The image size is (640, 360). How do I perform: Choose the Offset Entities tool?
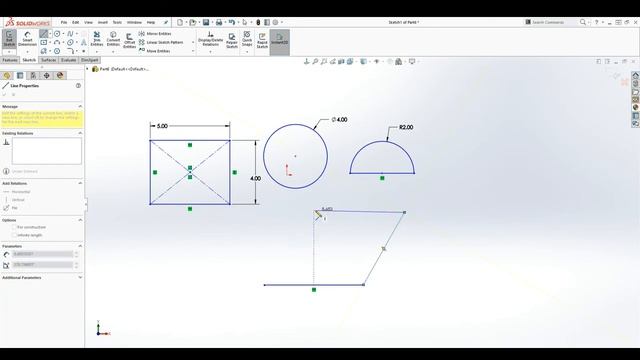tap(129, 41)
